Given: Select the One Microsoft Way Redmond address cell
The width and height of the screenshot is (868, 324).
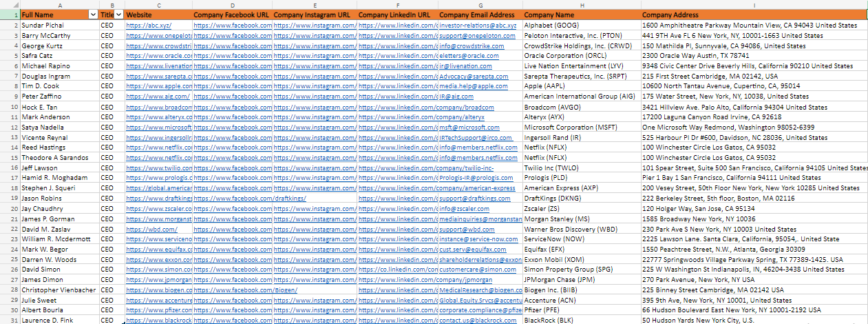Looking at the screenshot, I should pos(754,127).
